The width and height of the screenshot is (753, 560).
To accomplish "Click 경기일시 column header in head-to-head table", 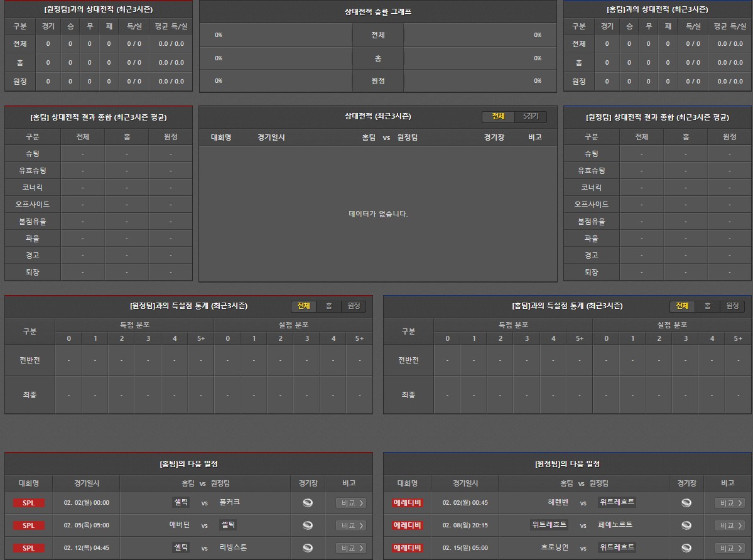I will point(271,137).
